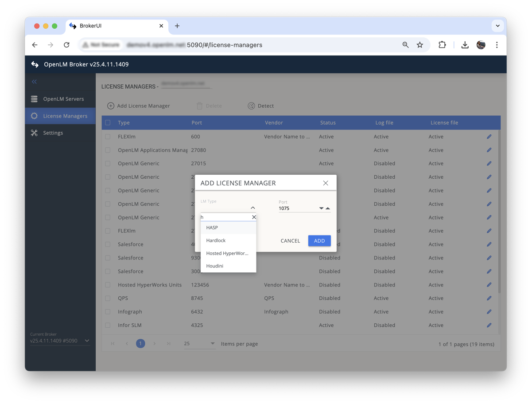The height and width of the screenshot is (404, 532).
Task: Click the Detect target icon
Action: coord(251,106)
